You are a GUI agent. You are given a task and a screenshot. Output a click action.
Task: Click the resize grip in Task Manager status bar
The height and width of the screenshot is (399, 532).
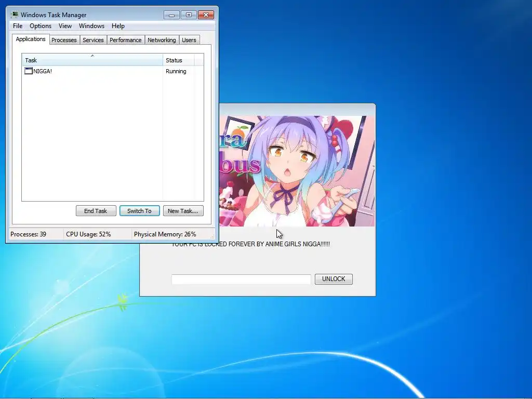coord(212,236)
